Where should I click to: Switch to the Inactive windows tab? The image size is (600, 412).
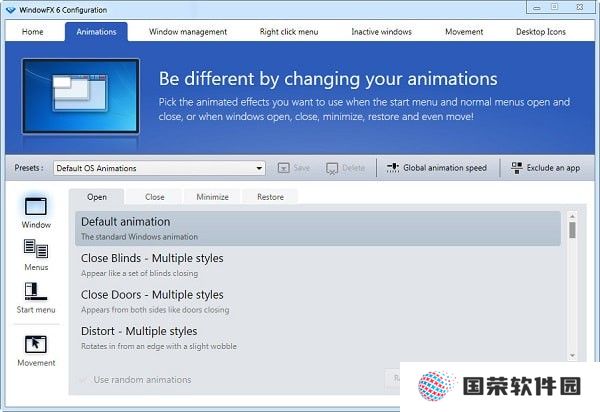click(382, 32)
